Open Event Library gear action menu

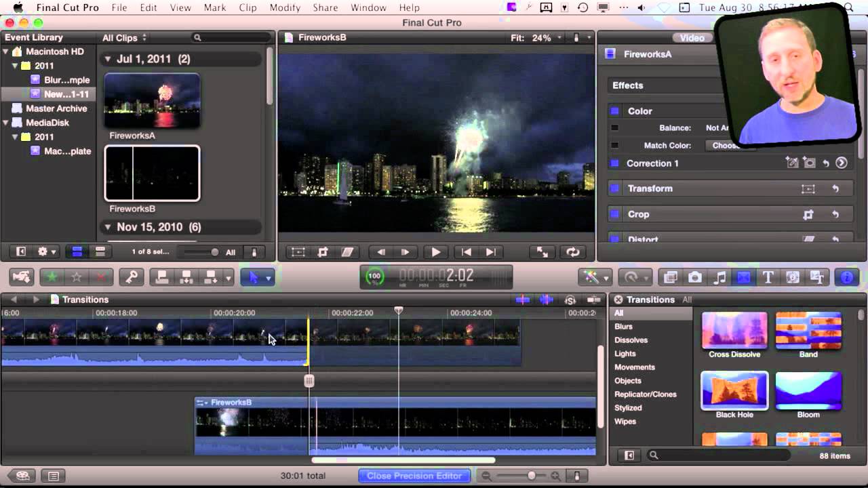click(x=47, y=252)
